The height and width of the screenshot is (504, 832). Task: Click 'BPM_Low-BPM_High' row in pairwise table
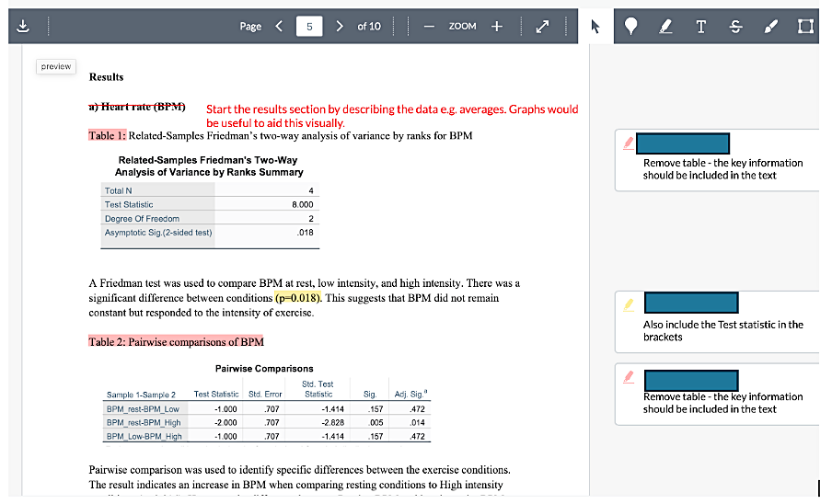pos(266,436)
